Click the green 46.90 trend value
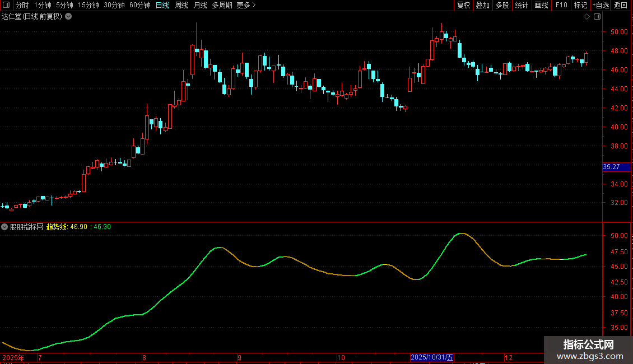Screen dimensions: 633x364 [102, 227]
